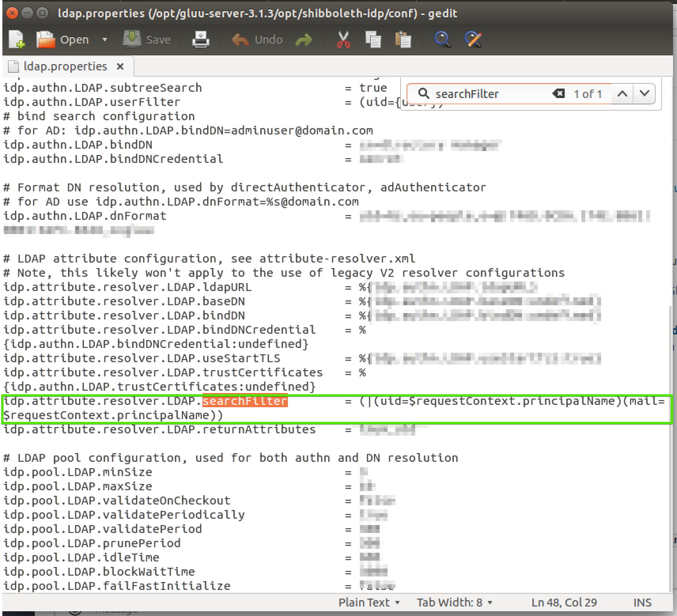Cut the selected text
Viewport: 677px width, 616px height.
343,39
